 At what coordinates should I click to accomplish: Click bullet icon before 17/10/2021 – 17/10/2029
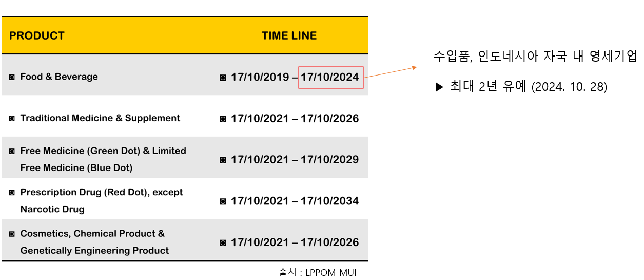coord(223,160)
